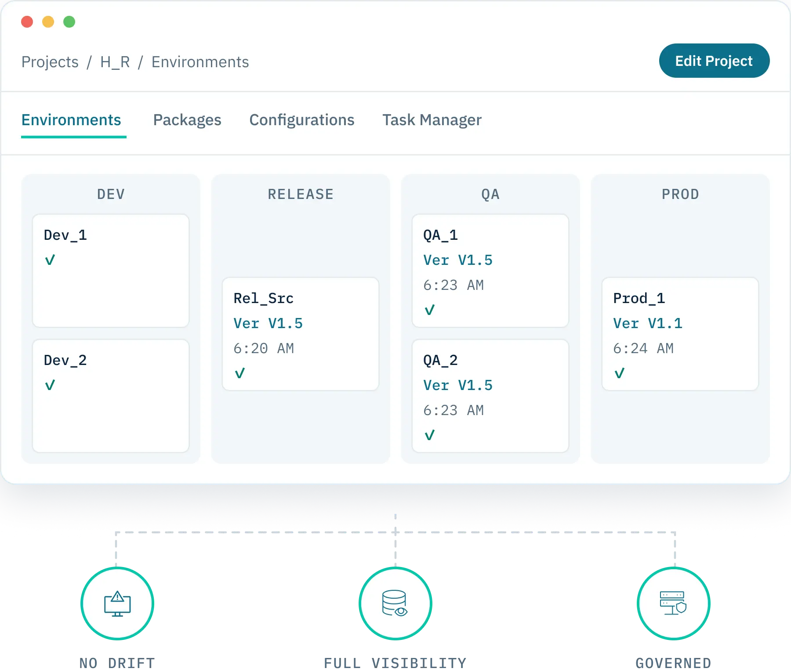Image resolution: width=791 pixels, height=672 pixels.
Task: Click the RELEASE column header
Action: tap(301, 194)
